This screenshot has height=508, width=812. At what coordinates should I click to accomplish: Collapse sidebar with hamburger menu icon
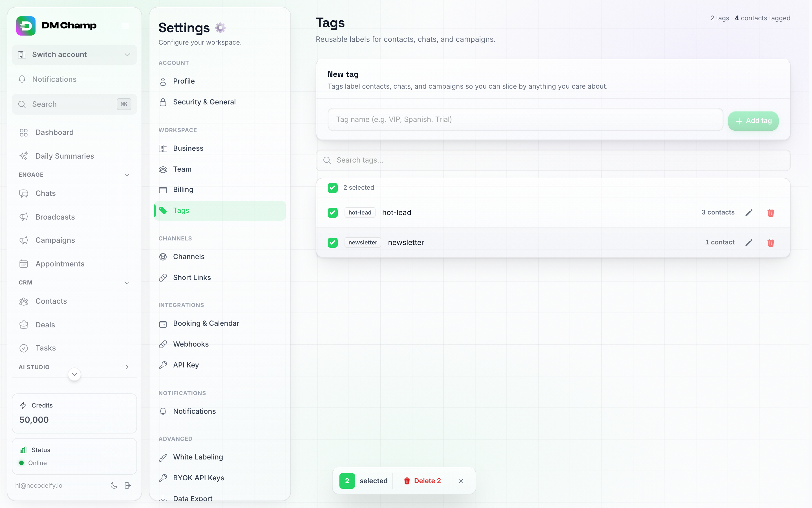click(x=126, y=26)
